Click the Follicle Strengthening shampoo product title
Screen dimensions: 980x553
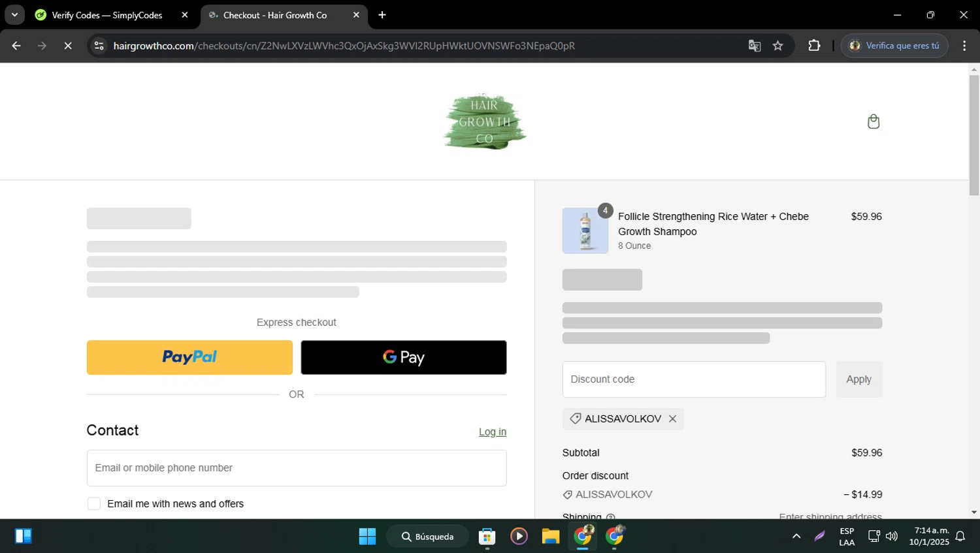click(713, 224)
